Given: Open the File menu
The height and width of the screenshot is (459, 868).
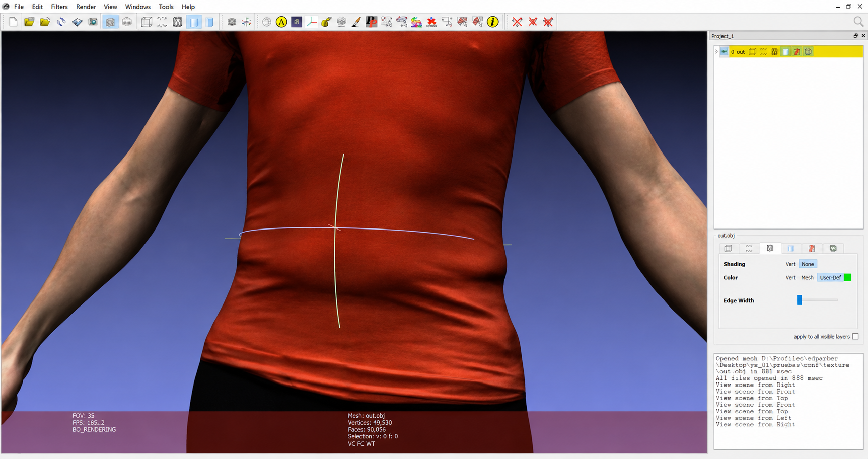Looking at the screenshot, I should [19, 7].
